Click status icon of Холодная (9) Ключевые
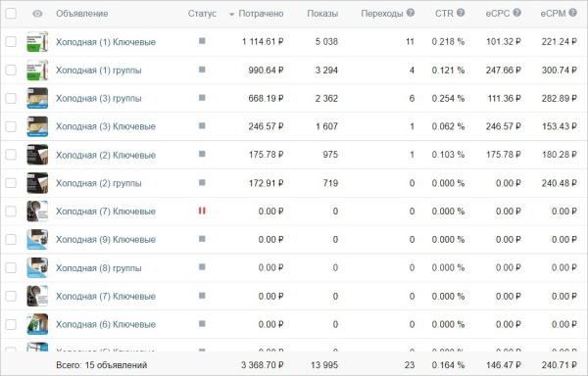Image resolution: width=588 pixels, height=376 pixels. click(x=202, y=239)
